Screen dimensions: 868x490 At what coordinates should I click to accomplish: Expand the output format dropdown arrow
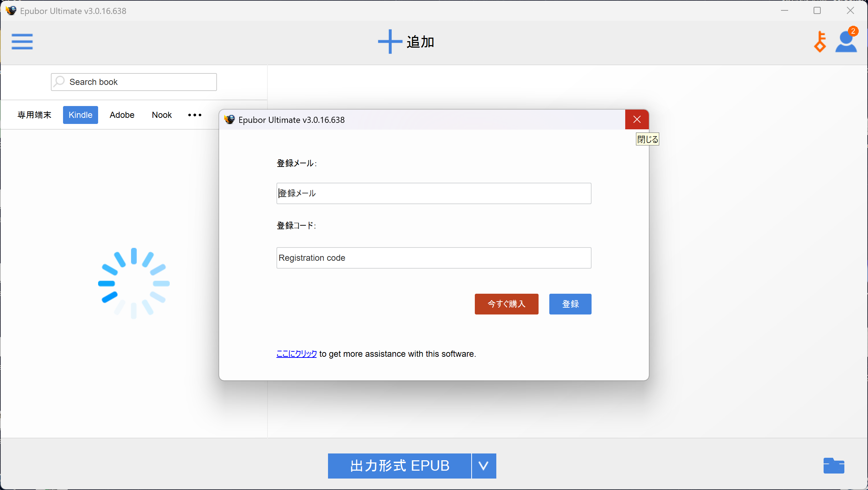(x=484, y=466)
